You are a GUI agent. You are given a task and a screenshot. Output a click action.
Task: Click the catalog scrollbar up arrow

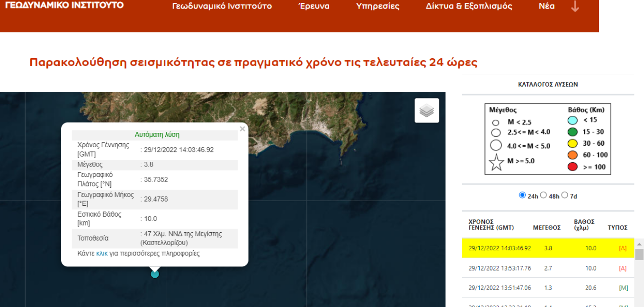(x=639, y=245)
